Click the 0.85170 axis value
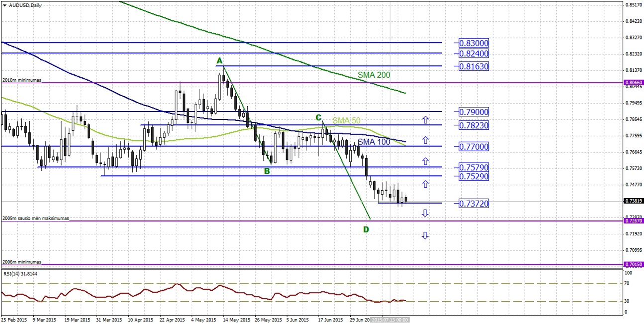 tap(634, 5)
